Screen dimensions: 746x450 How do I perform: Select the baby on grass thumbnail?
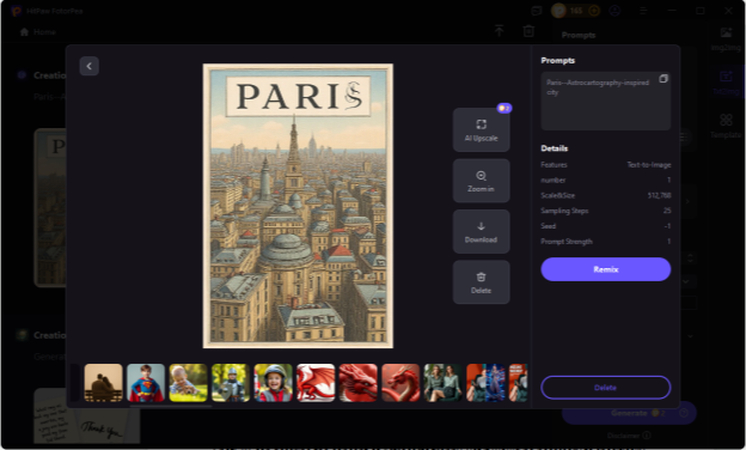[x=188, y=382]
